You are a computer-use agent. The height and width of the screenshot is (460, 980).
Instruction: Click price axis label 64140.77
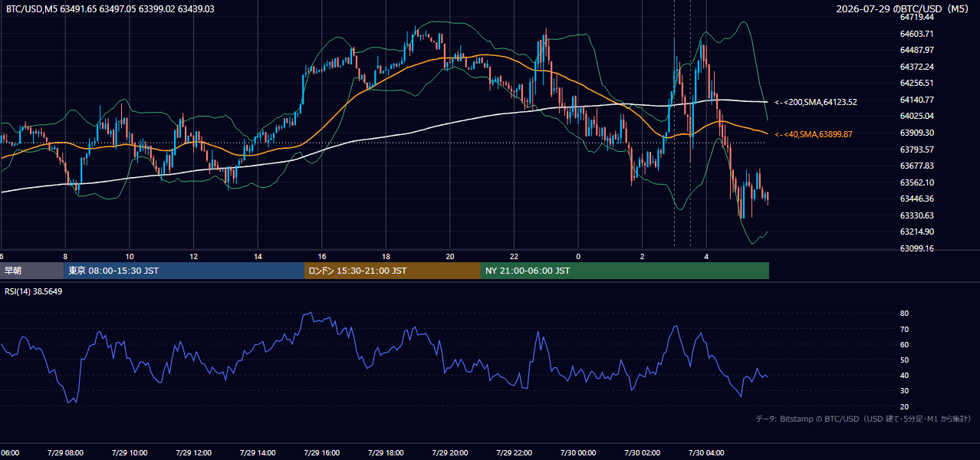pyautogui.click(x=916, y=100)
